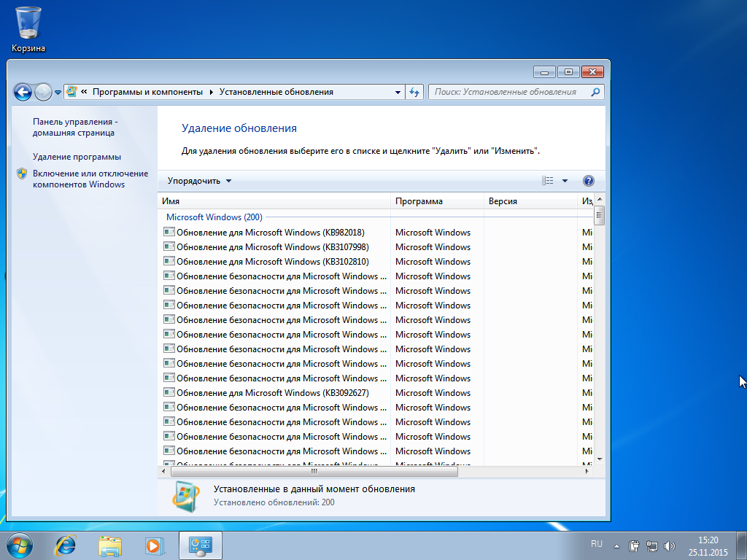Click the icon of update KB3102810
The width and height of the screenshot is (747, 560).
click(x=169, y=261)
